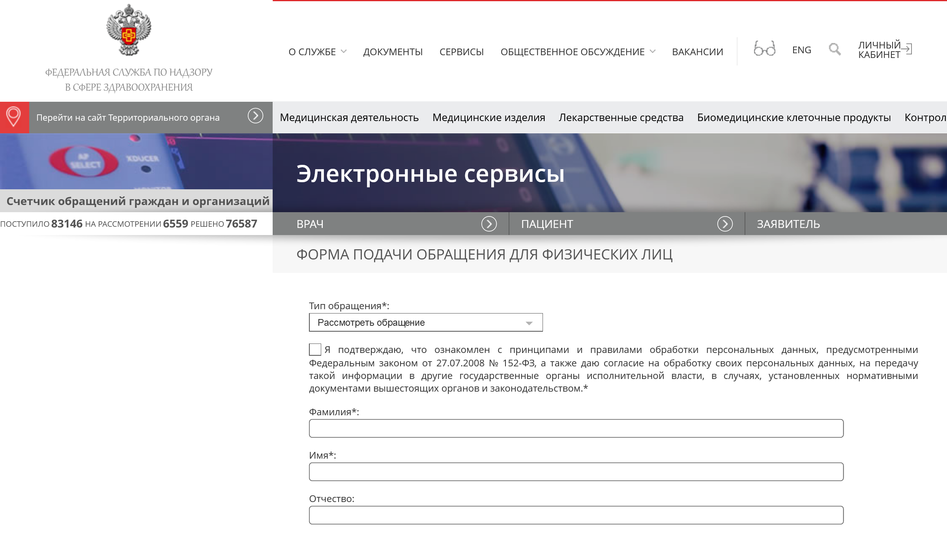This screenshot has height=560, width=947.
Task: Open the search magnifier icon
Action: [835, 49]
